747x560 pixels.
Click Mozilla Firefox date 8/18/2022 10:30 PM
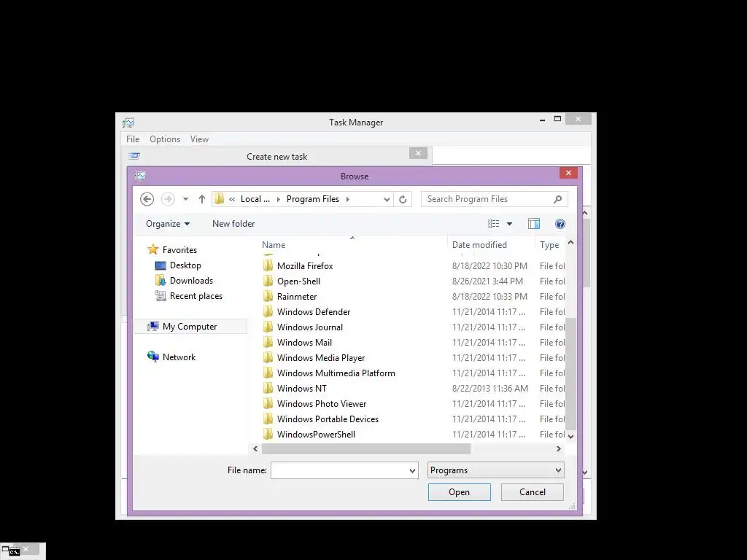click(x=489, y=265)
